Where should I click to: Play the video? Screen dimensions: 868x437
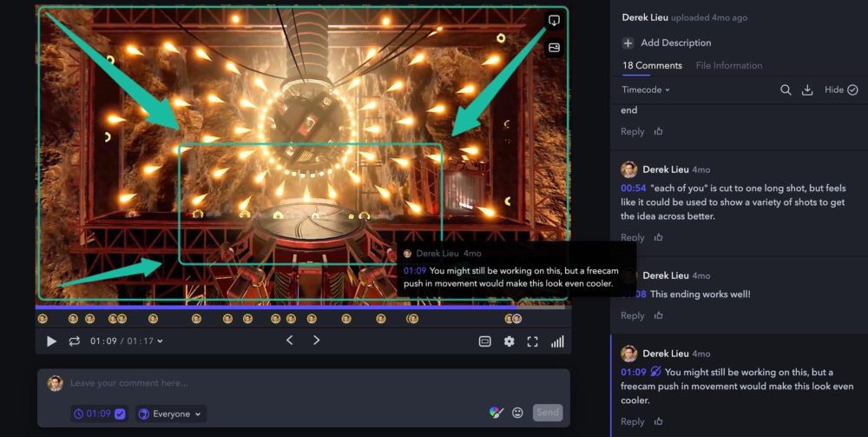[x=51, y=341]
